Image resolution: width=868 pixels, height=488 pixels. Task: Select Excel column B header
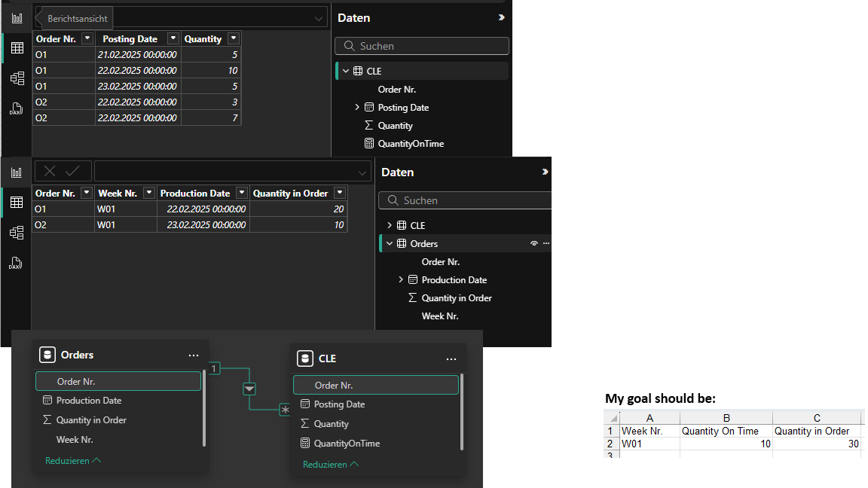point(726,418)
